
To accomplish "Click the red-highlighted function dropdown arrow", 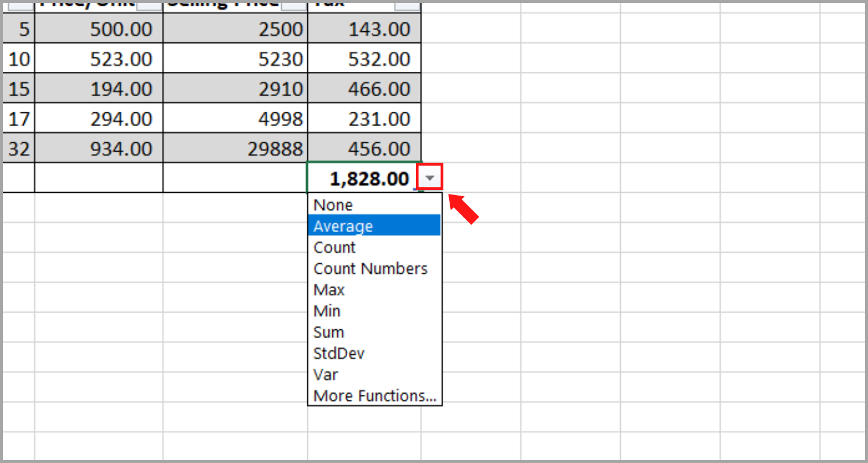I will tap(429, 177).
